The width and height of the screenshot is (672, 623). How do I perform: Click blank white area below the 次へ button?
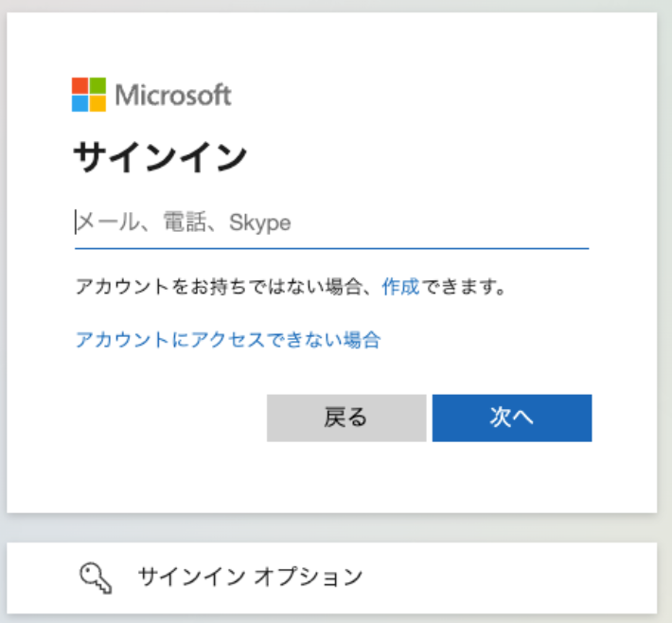511,478
